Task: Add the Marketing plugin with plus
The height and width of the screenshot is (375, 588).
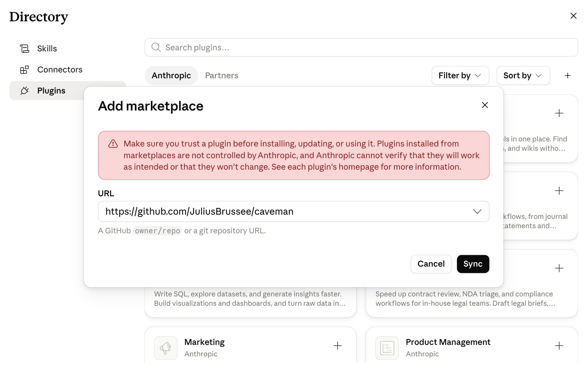Action: coord(337,346)
